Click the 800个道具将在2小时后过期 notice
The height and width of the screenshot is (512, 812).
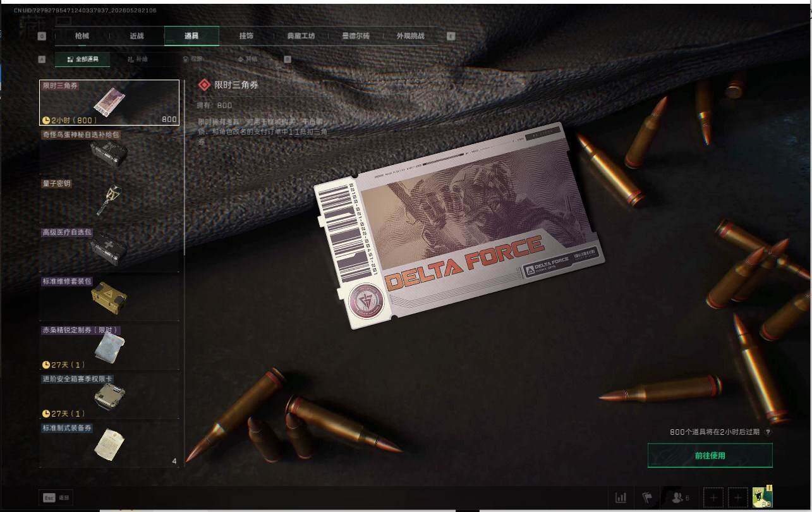(x=715, y=432)
